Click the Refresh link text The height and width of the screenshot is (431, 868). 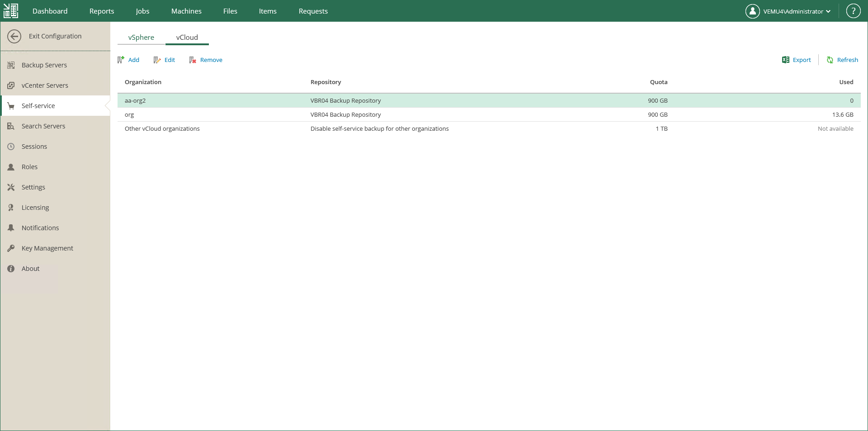(x=848, y=60)
